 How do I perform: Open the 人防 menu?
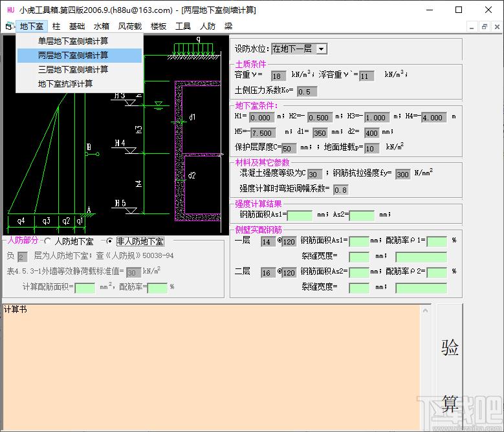208,26
